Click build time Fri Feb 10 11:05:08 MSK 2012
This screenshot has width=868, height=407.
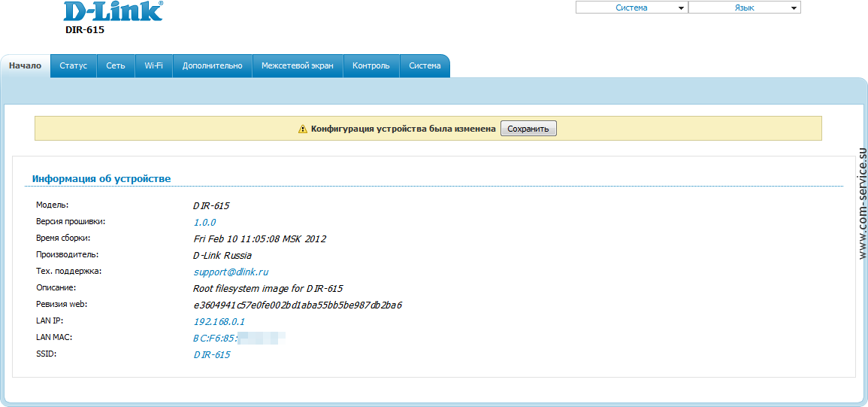click(x=259, y=239)
